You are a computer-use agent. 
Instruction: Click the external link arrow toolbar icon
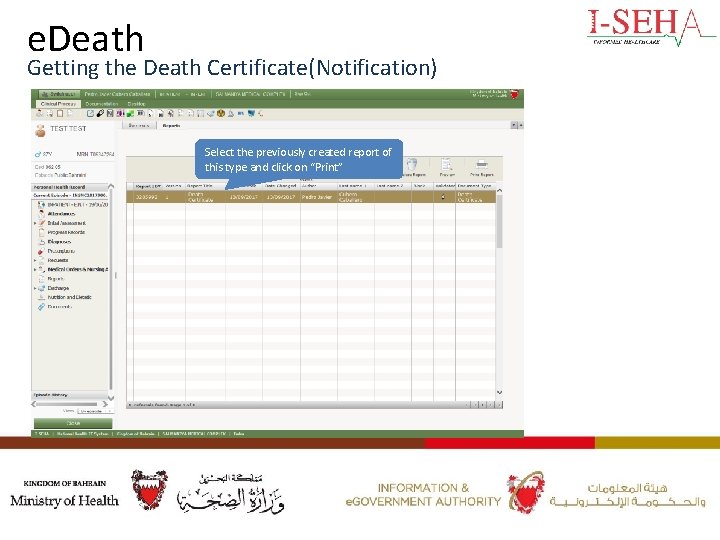(90, 113)
